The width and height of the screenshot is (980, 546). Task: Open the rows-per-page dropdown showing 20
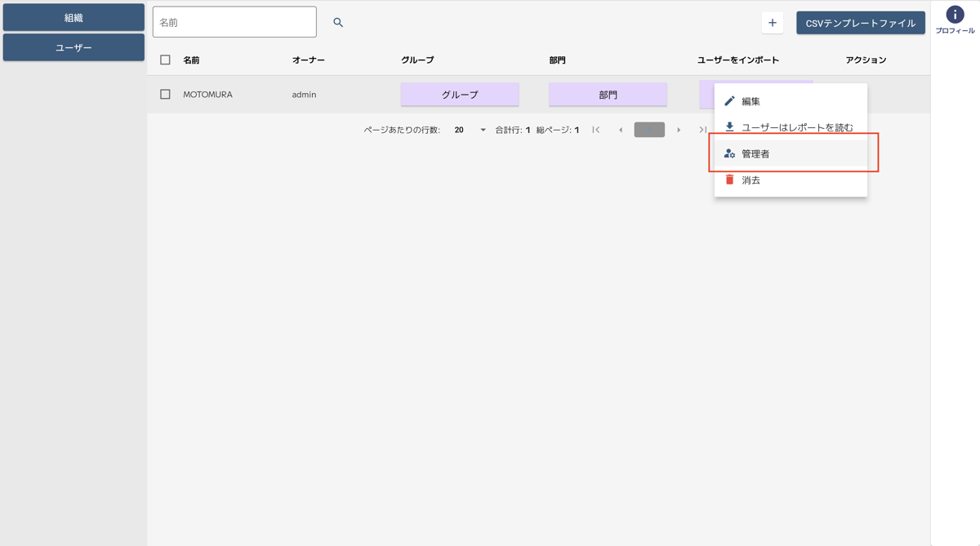point(470,130)
